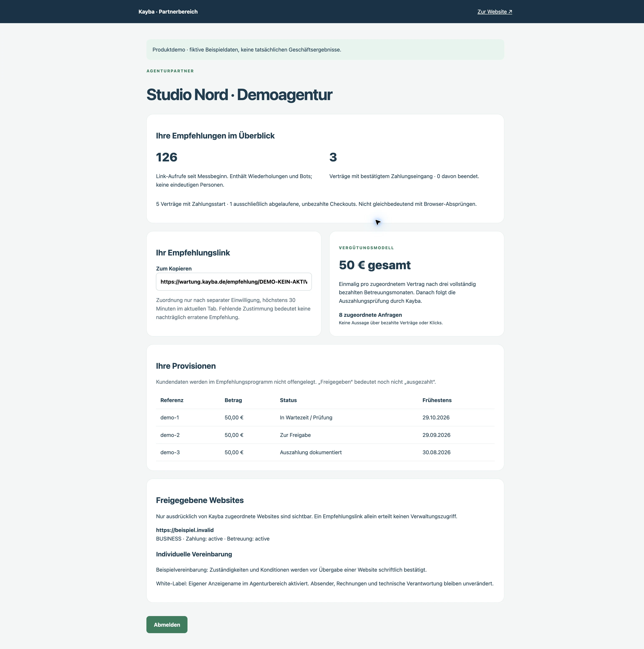This screenshot has width=644, height=649.
Task: Click '8 zugeordnete Anfragen' text
Action: click(x=370, y=315)
